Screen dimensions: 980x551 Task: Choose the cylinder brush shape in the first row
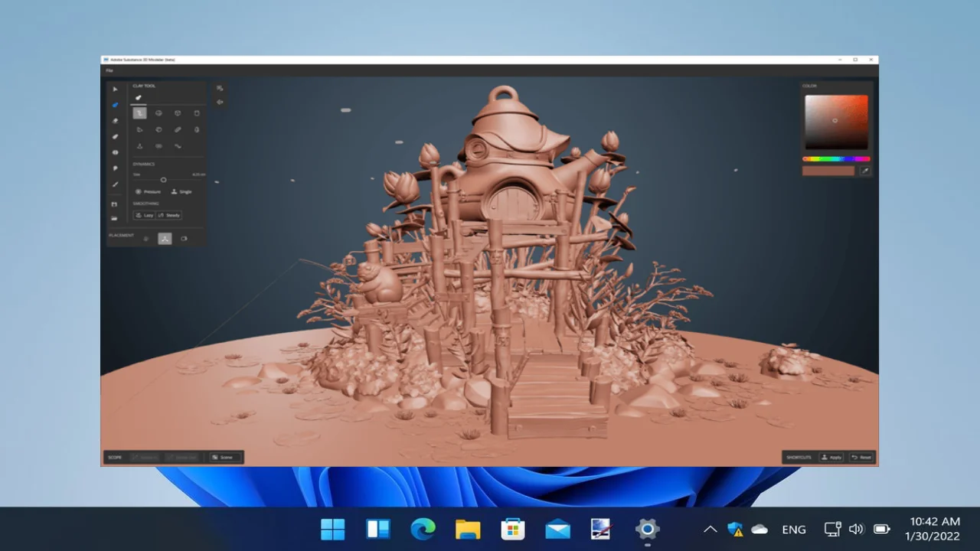(x=197, y=113)
